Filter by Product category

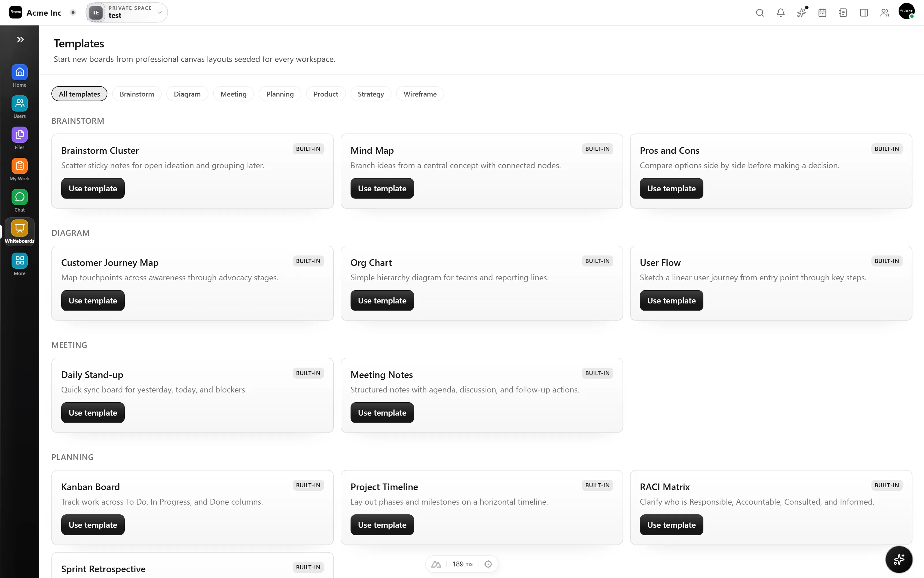click(326, 94)
